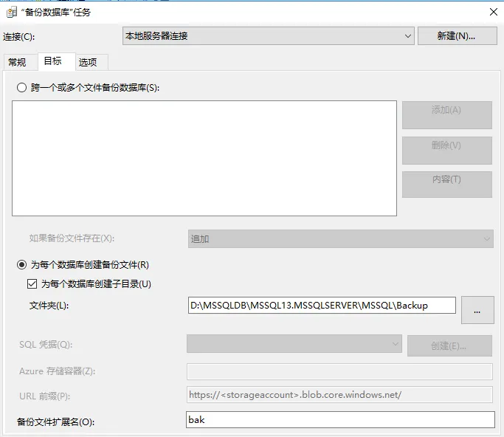Close the 备份数据库 task dialog
The width and height of the screenshot is (504, 437).
494,12
